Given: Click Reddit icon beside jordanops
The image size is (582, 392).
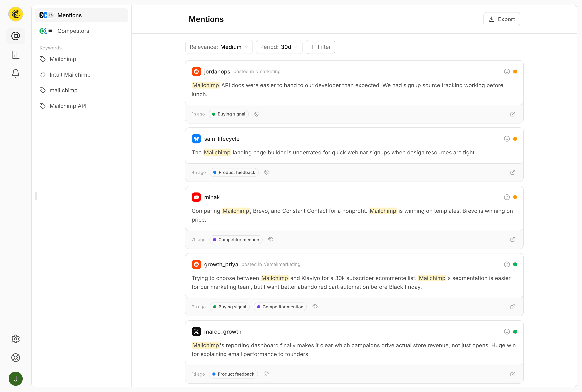Looking at the screenshot, I should click(196, 72).
